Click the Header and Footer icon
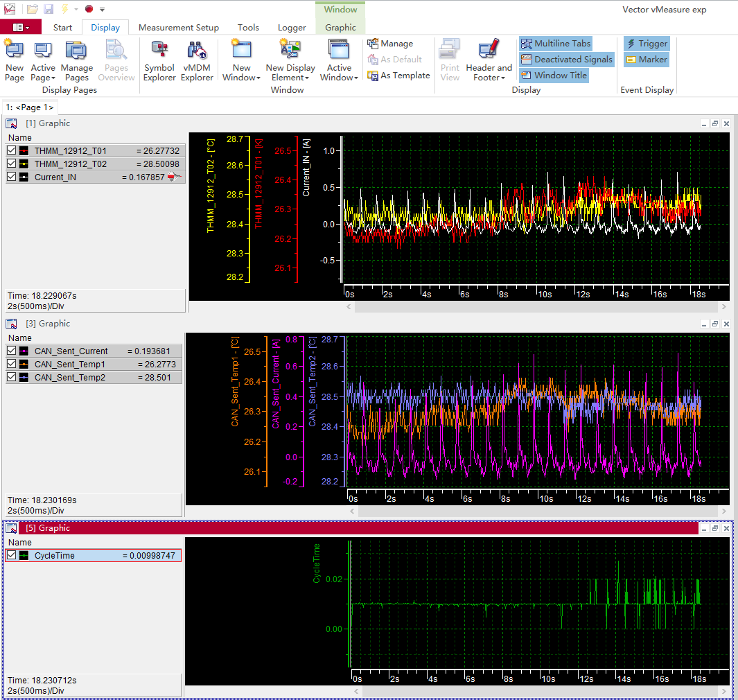This screenshot has height=700, width=738. (x=489, y=61)
